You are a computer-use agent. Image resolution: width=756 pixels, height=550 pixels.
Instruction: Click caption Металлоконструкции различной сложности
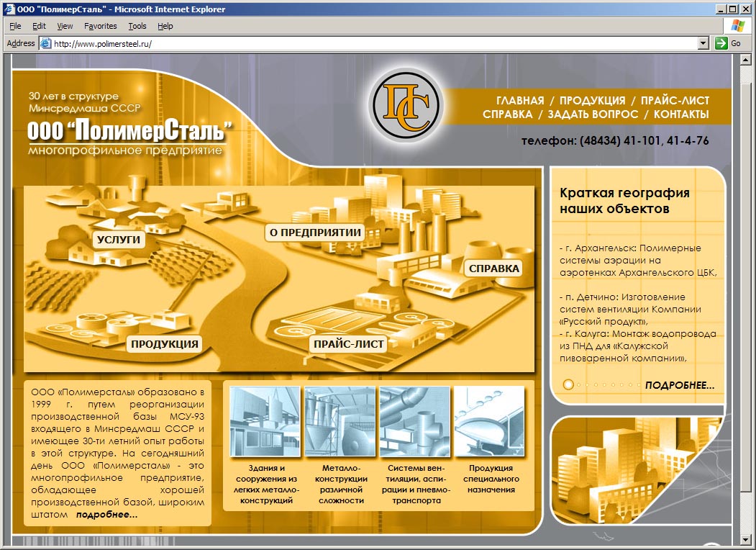click(341, 484)
